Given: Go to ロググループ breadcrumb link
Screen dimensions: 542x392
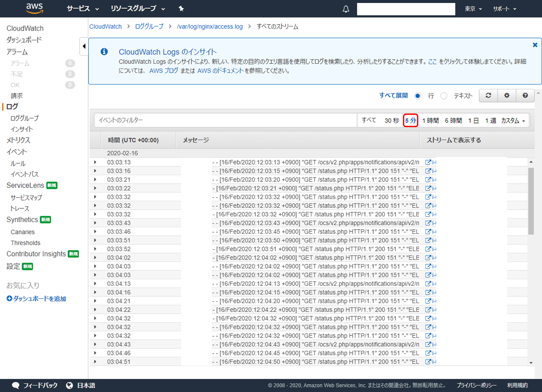Looking at the screenshot, I should pyautogui.click(x=149, y=26).
